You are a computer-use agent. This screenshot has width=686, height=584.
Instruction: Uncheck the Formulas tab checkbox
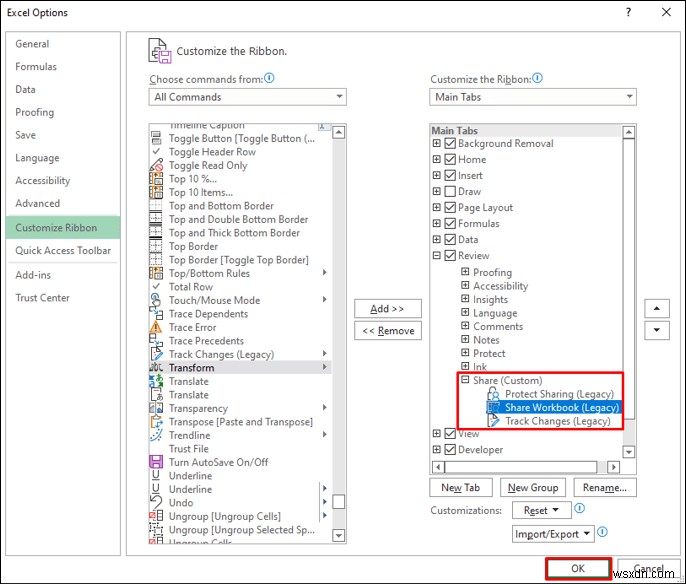(450, 224)
